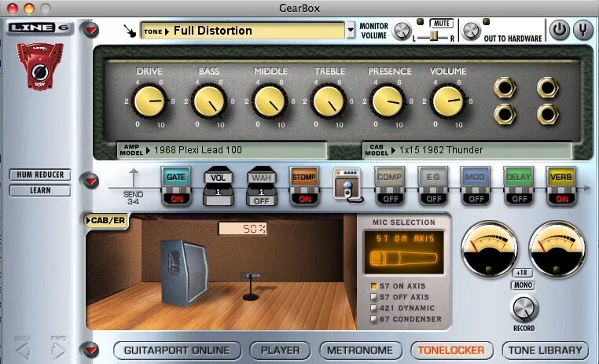Toggle the +18 gain button
Image resolution: width=599 pixels, height=364 pixels.
click(522, 273)
